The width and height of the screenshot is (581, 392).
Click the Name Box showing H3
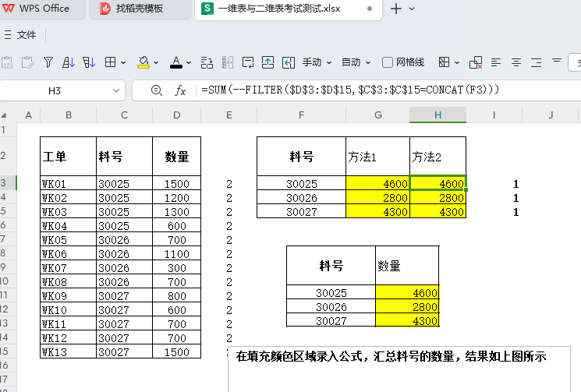[55, 90]
